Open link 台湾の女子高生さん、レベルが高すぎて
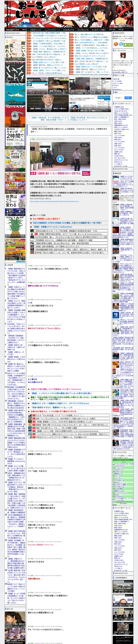This screenshot has width=138, height=644. click(x=53, y=411)
